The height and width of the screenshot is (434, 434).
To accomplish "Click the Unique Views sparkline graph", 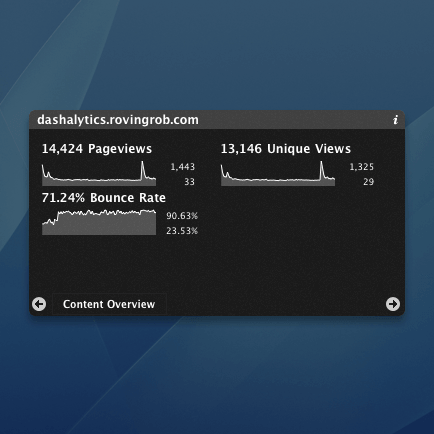I will (278, 173).
